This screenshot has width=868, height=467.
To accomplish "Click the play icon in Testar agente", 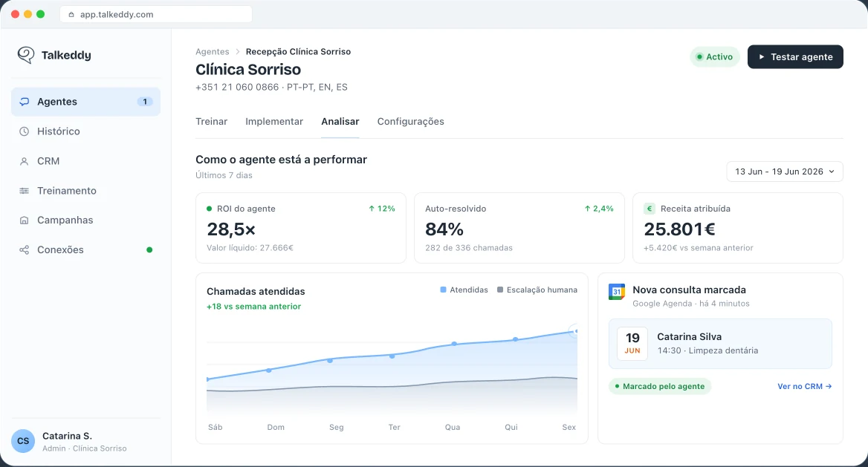I will (x=762, y=57).
